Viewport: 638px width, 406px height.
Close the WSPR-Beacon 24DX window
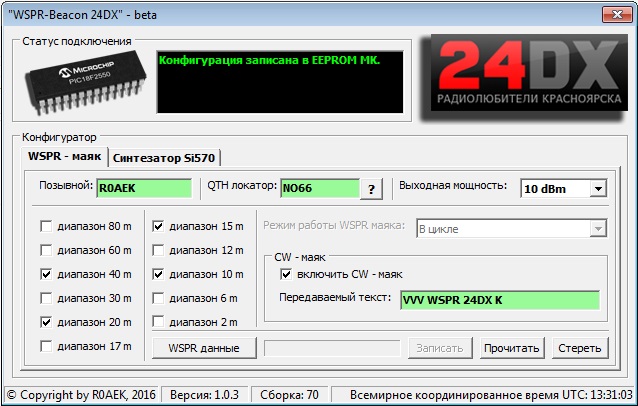click(x=617, y=15)
